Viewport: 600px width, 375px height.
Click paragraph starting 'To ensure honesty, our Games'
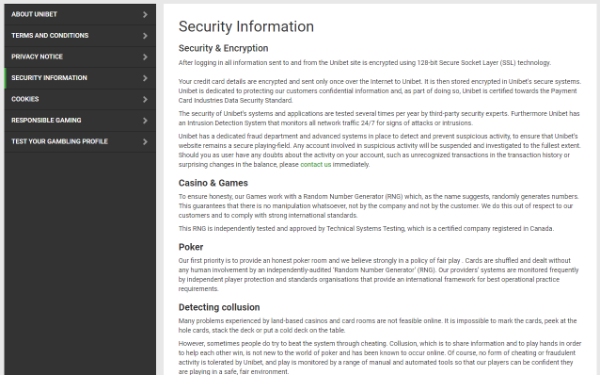click(x=378, y=206)
